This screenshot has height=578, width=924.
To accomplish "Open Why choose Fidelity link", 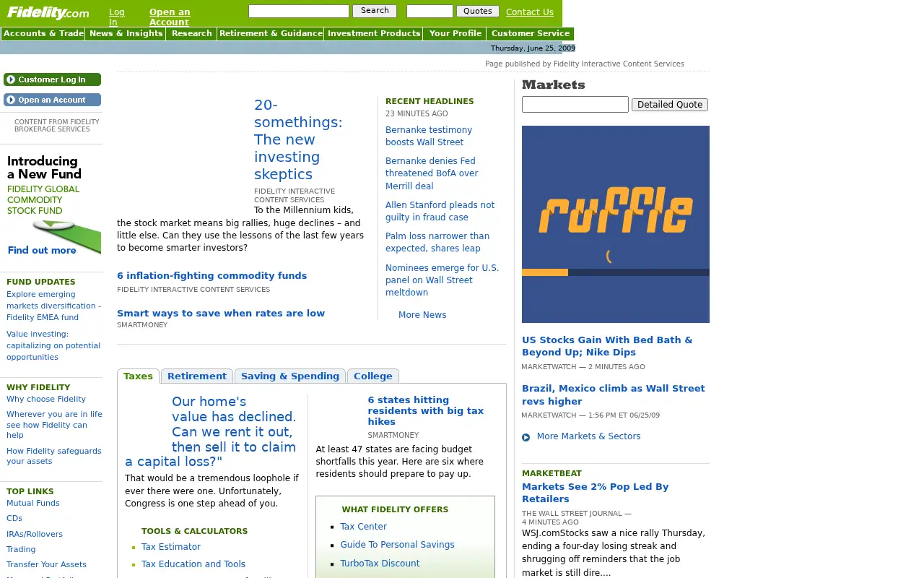I will (x=46, y=399).
